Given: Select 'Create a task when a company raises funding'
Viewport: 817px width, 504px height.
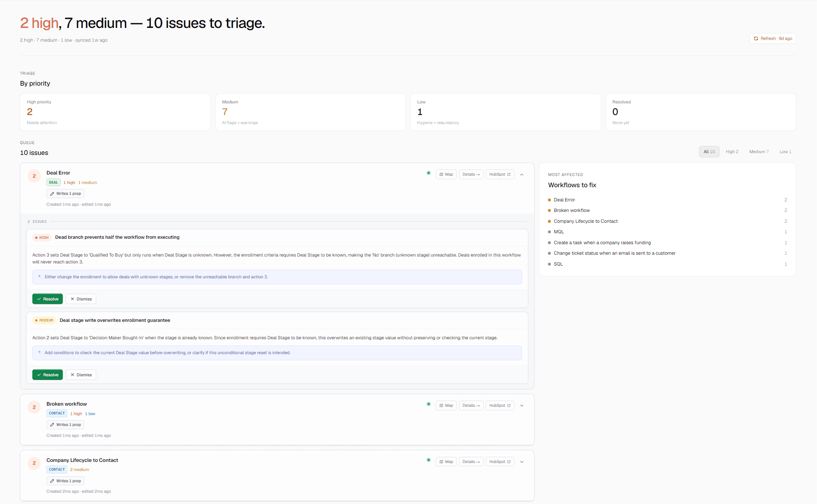Looking at the screenshot, I should pos(667,243).
